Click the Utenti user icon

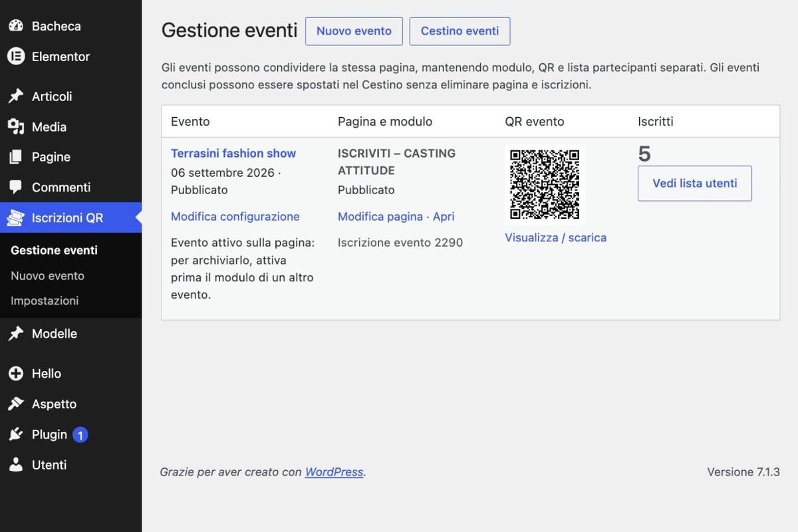pos(16,465)
